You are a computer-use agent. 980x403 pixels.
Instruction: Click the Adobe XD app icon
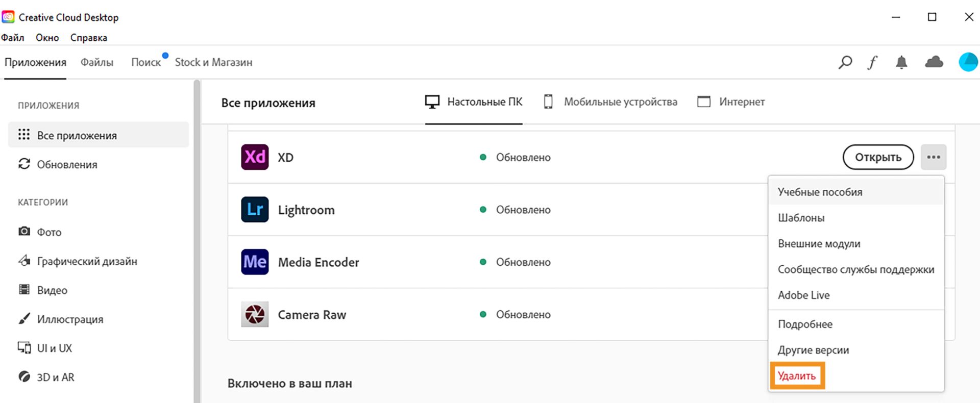point(255,157)
